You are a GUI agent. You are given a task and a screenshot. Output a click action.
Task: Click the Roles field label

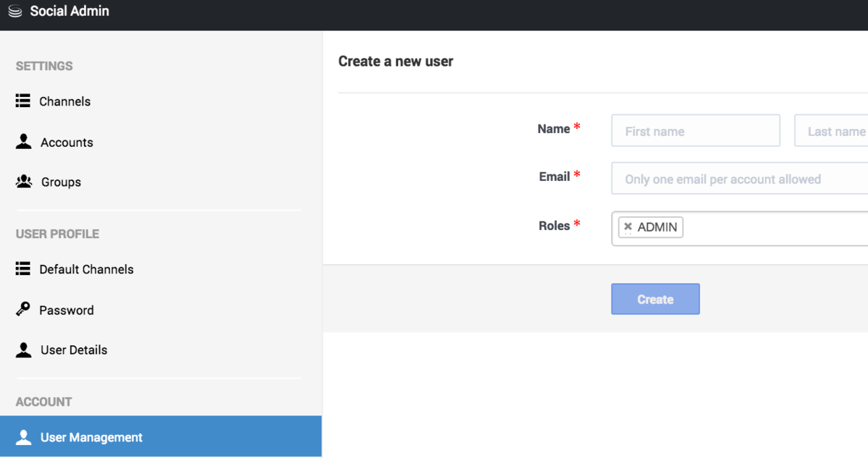(x=554, y=226)
